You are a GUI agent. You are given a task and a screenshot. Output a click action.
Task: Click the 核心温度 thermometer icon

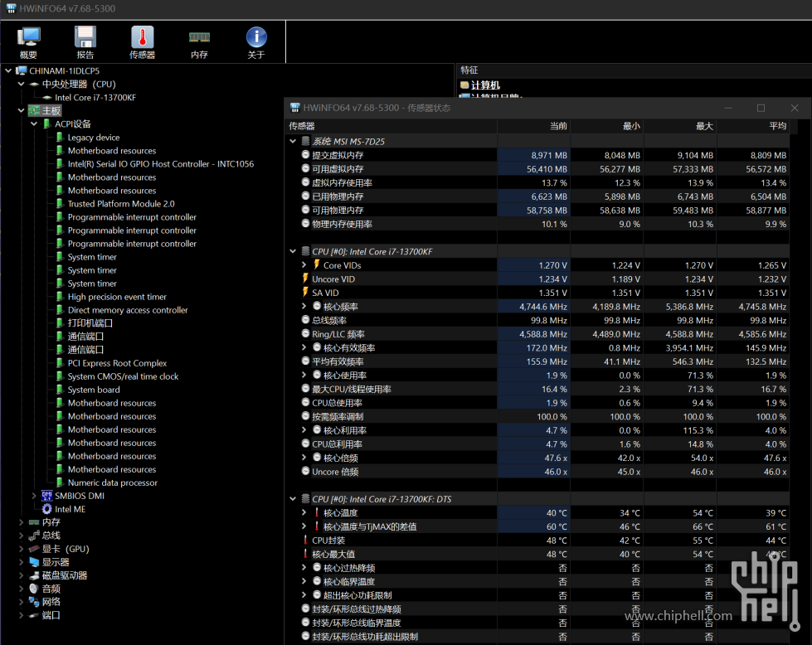point(317,512)
